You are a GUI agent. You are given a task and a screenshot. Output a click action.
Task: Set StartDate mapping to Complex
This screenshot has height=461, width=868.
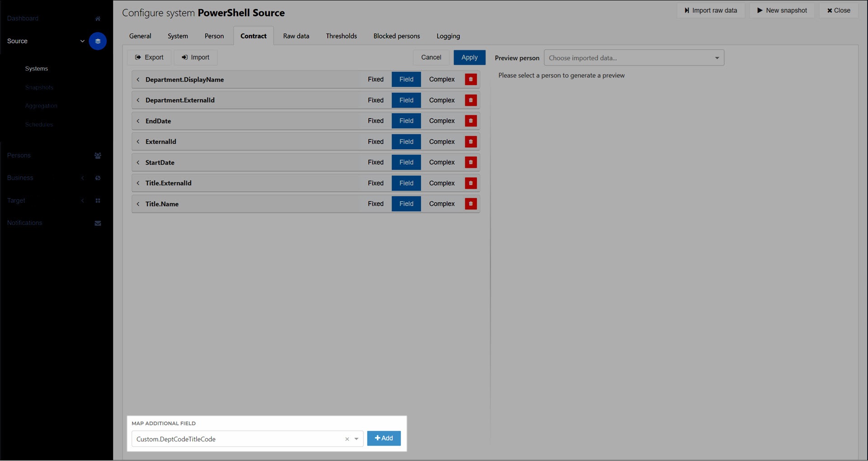click(x=442, y=162)
